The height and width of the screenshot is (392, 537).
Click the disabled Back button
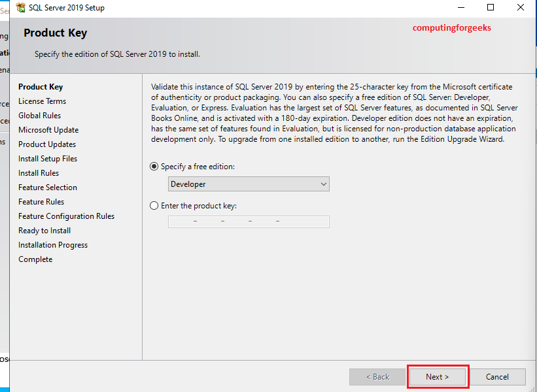(x=377, y=376)
